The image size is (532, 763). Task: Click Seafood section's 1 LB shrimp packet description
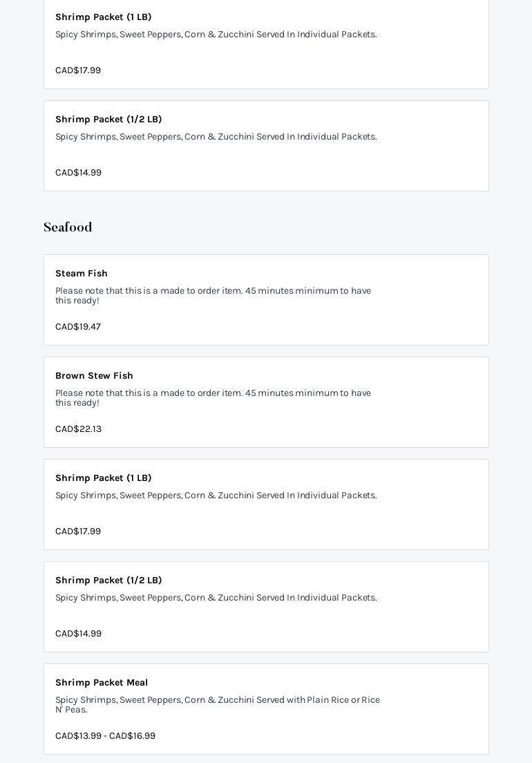click(216, 496)
